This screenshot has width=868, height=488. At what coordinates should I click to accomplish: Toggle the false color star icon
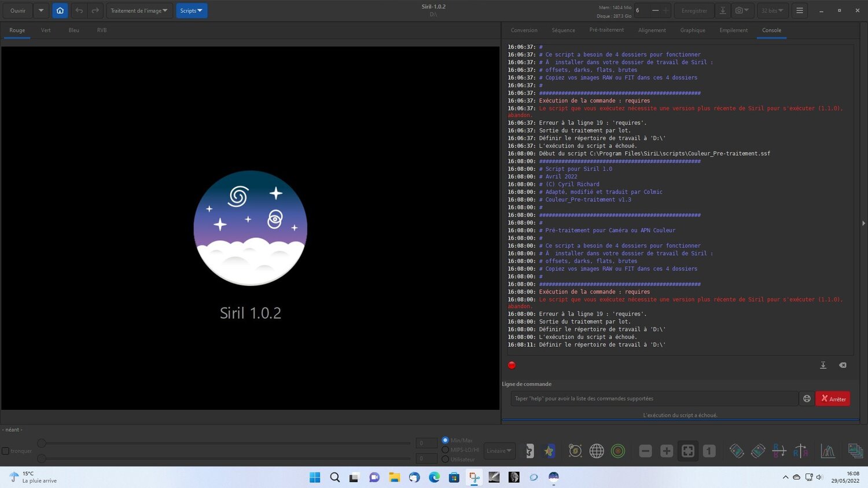[x=549, y=451]
